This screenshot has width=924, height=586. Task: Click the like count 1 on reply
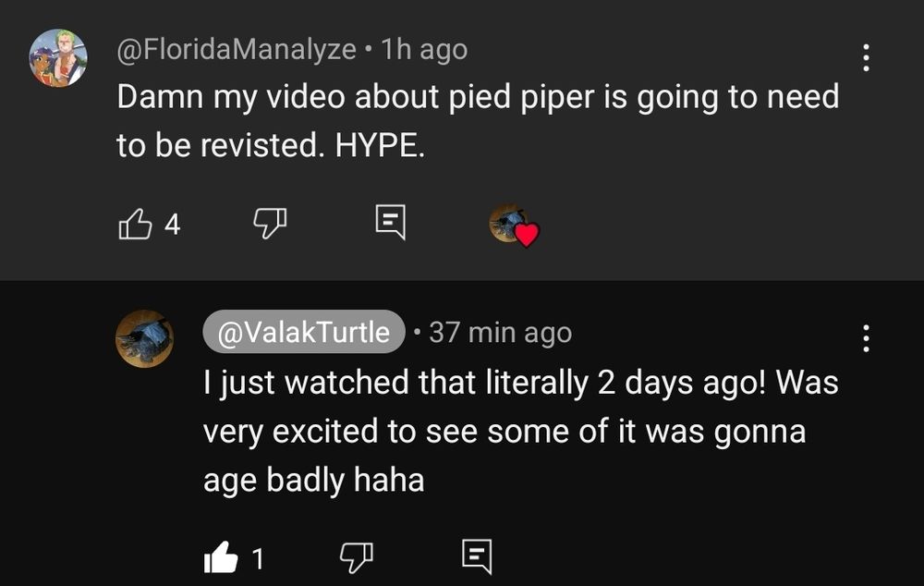coord(258,558)
